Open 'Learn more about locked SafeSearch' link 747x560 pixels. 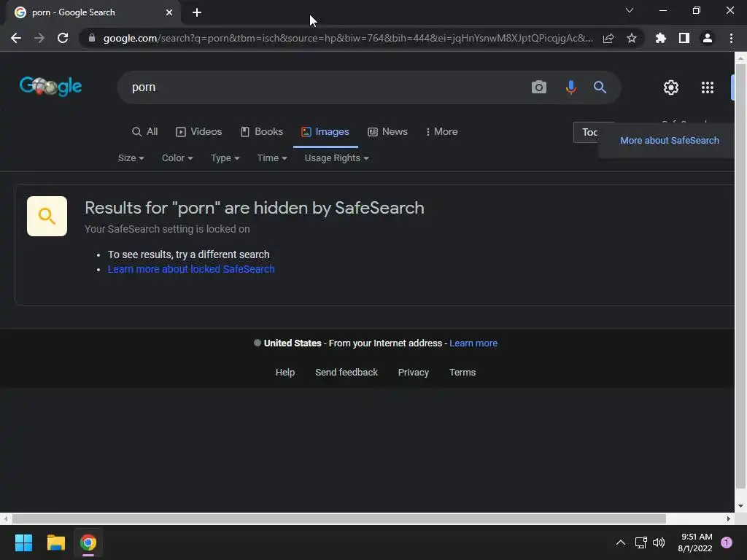click(191, 269)
